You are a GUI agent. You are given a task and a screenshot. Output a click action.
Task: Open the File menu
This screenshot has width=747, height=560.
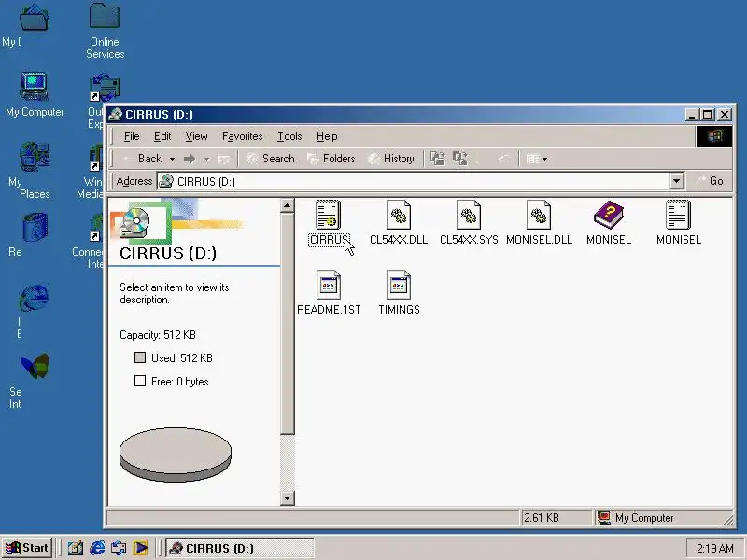click(132, 136)
